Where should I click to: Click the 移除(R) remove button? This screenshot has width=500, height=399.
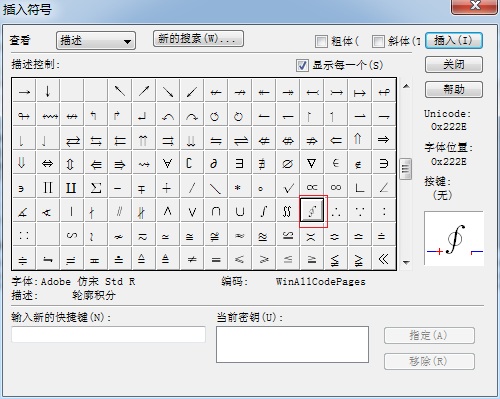coord(429,361)
